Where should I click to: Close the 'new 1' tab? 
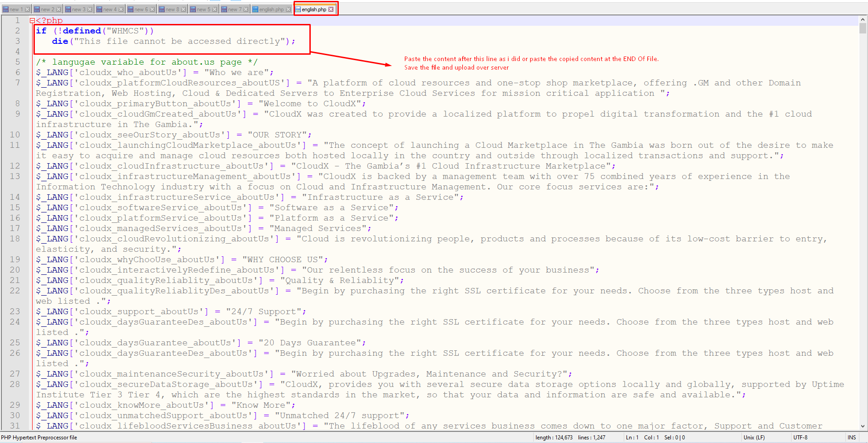point(28,9)
